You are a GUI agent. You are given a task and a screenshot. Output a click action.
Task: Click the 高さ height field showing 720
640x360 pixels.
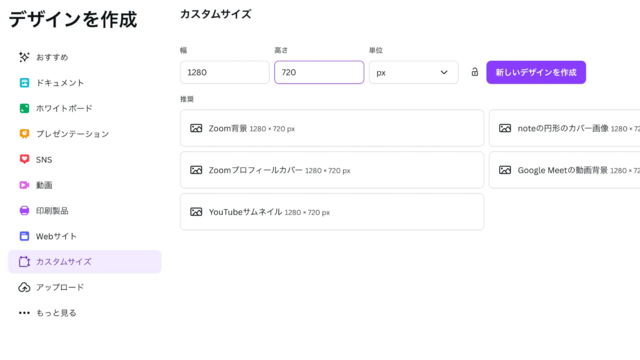point(319,72)
